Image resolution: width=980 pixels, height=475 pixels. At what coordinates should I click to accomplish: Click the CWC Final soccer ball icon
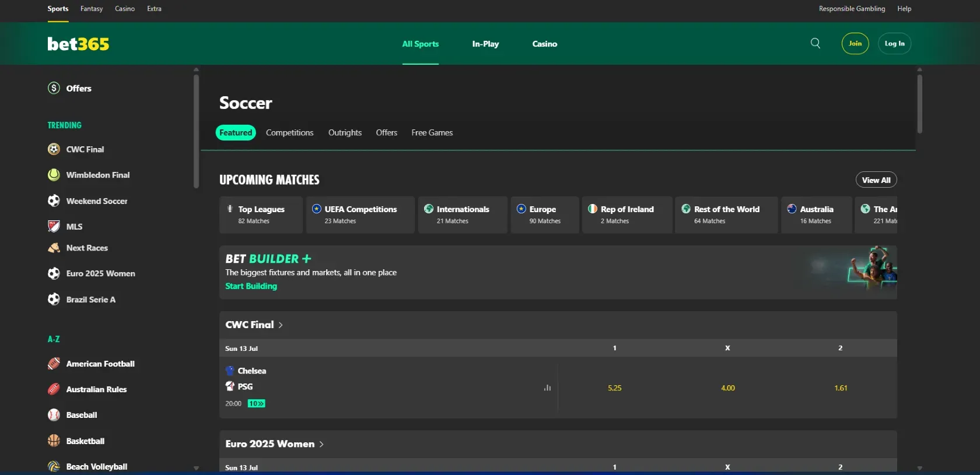[x=54, y=149]
